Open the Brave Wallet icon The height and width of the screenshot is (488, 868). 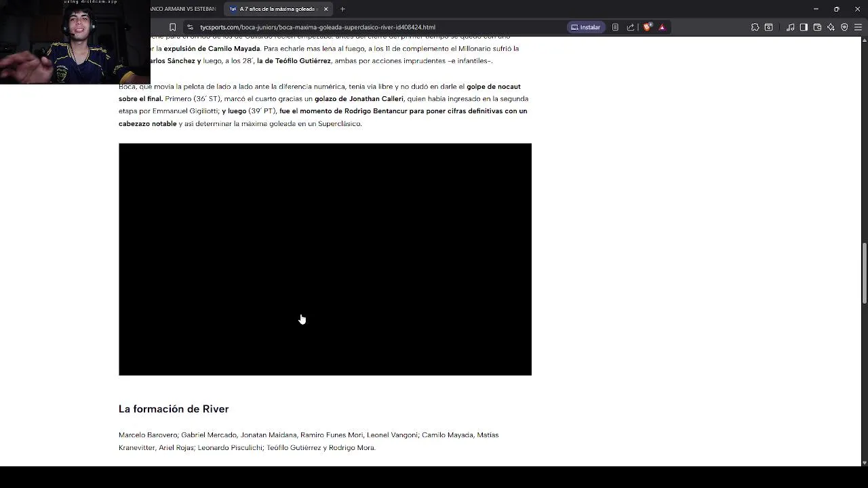[817, 27]
